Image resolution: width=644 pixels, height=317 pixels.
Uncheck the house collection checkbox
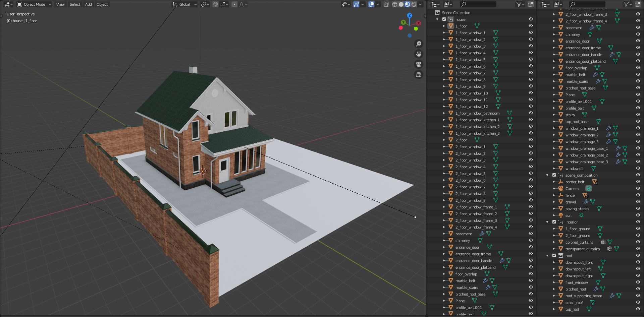pos(444,19)
